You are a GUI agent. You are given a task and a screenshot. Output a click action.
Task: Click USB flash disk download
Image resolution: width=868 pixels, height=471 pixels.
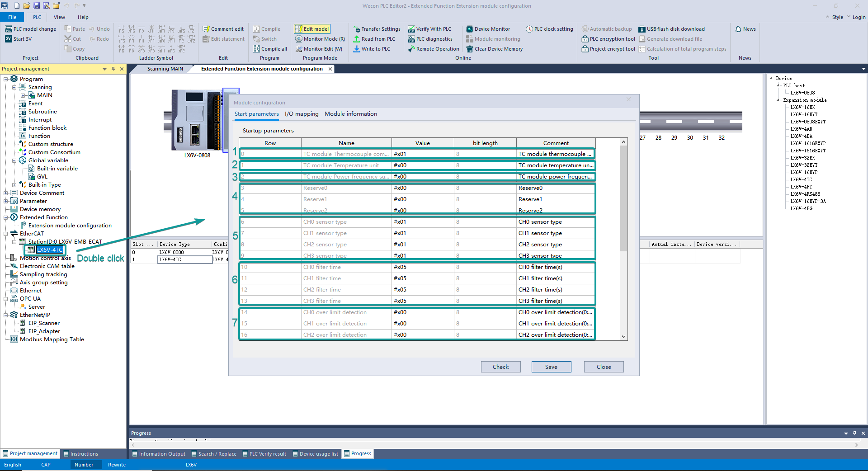[672, 29]
